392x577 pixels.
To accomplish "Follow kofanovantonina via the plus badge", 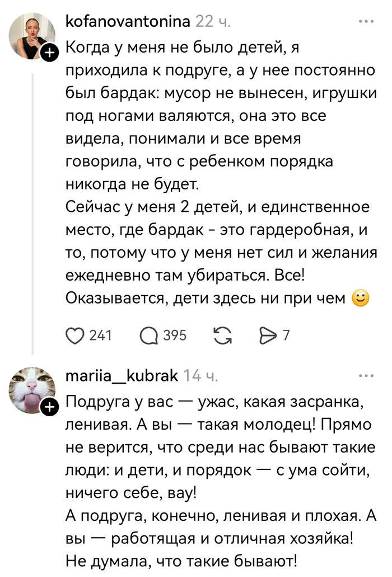I will tap(49, 53).
